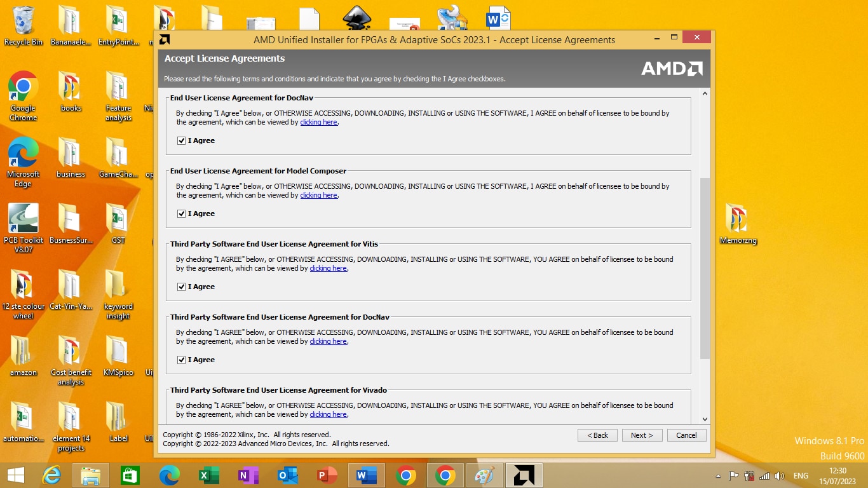This screenshot has width=868, height=488.
Task: Switch to Paint in the taskbar
Action: 485,475
